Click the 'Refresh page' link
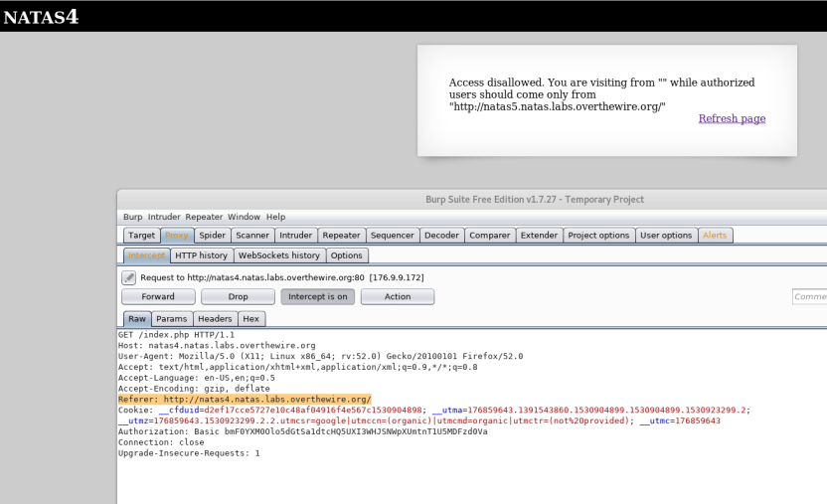This screenshot has height=504, width=827. [732, 118]
